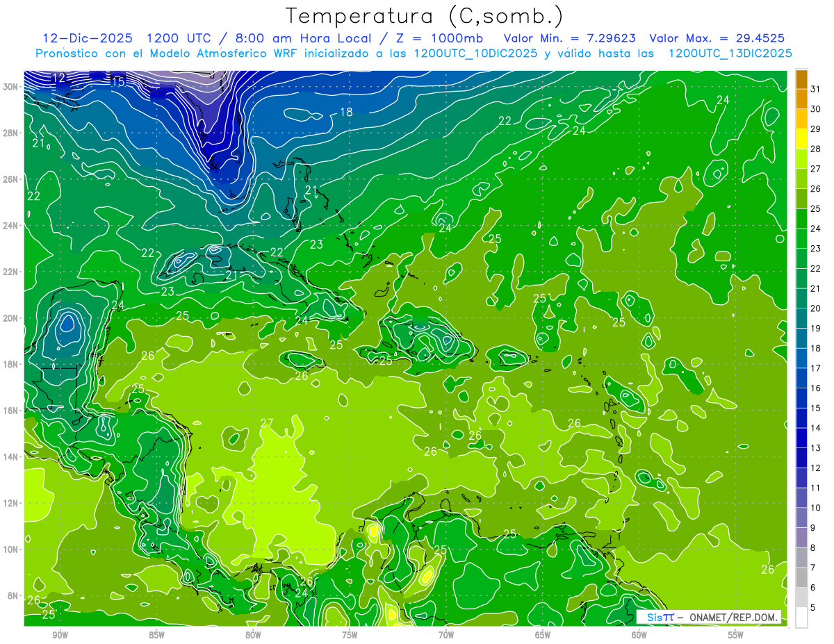Screen dimensions: 834x644
Task: Click the 16N latitude axis label
Action: [x=10, y=411]
